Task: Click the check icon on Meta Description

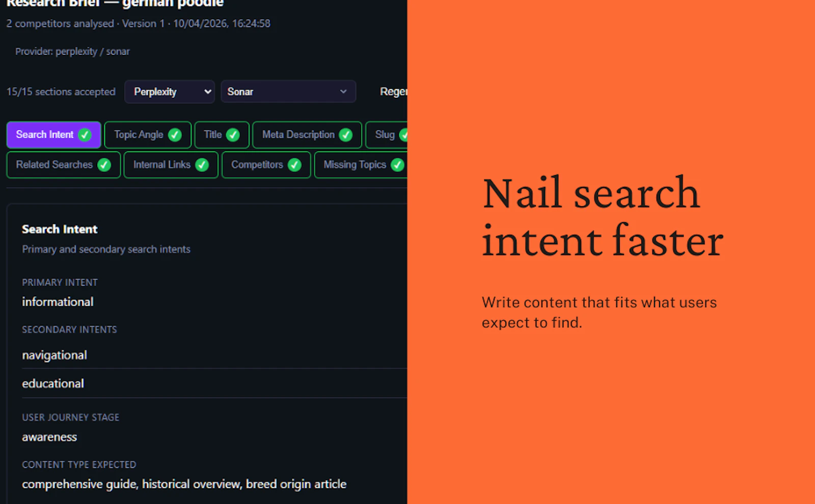Action: [x=345, y=135]
